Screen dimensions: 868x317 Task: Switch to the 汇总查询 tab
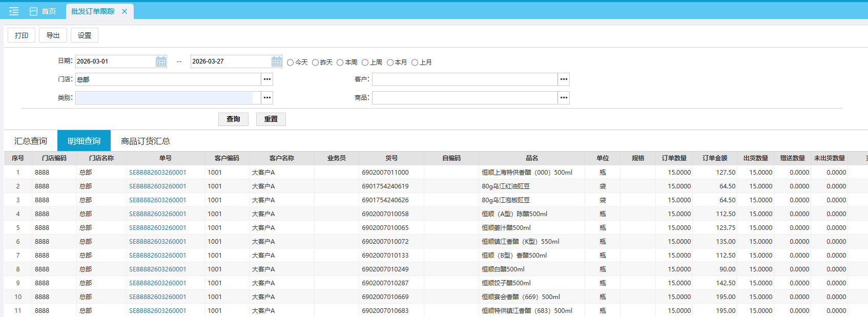point(31,141)
